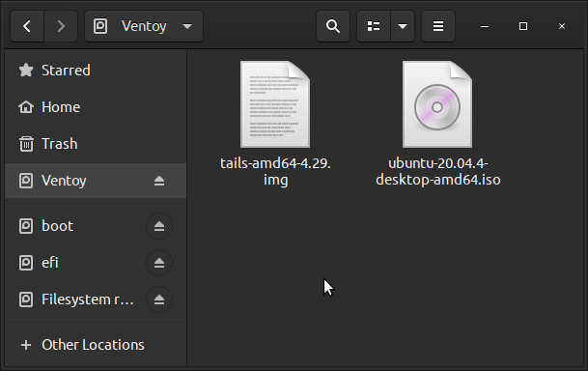Viewport: 588px width, 371px height.
Task: Click drive icon beside Filesystem r…
Action: (26, 300)
